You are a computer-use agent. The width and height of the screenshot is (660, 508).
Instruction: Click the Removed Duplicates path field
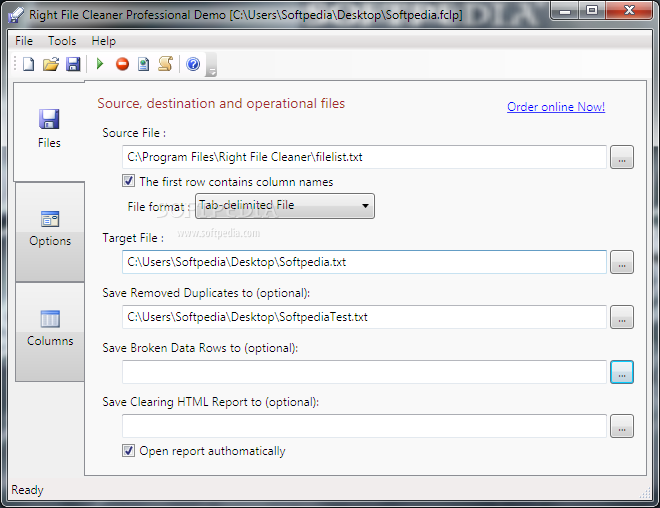pyautogui.click(x=365, y=317)
